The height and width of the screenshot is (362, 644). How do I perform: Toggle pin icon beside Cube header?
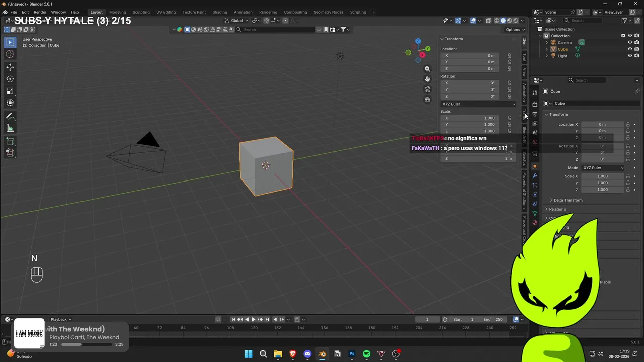point(637,91)
